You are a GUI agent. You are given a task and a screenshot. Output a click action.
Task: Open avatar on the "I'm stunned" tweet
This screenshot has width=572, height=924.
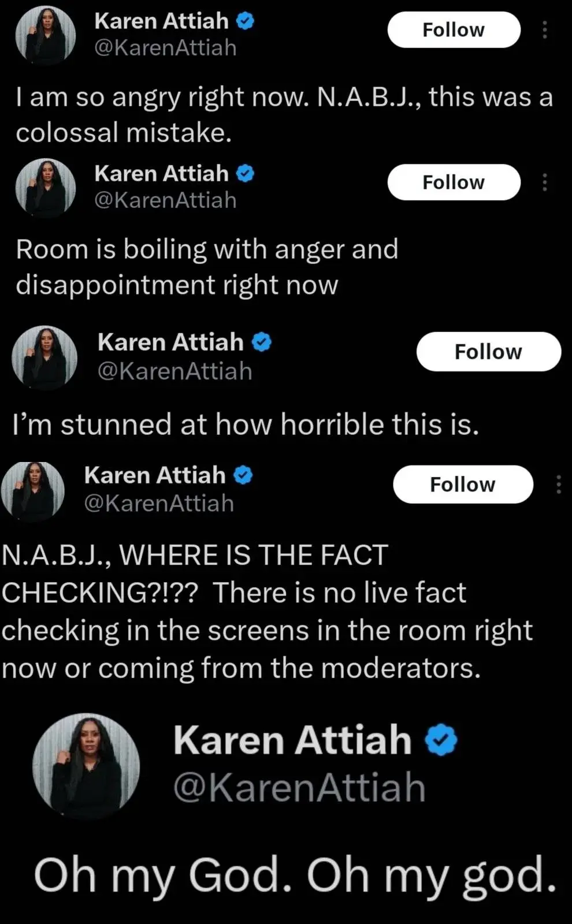[x=45, y=357]
